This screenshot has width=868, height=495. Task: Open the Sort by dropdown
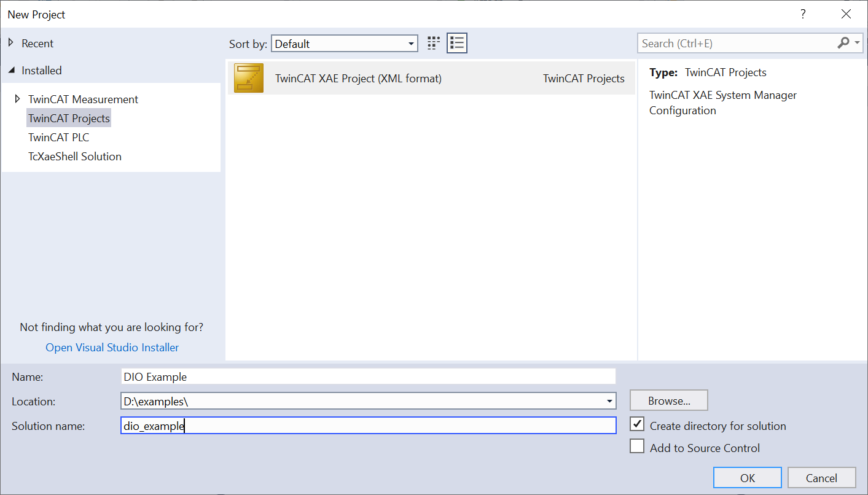click(x=344, y=44)
